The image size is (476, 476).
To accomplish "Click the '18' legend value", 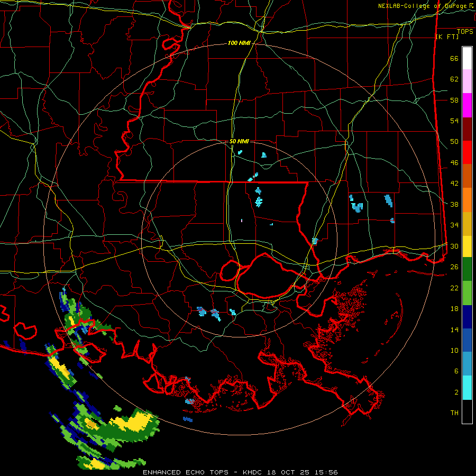I will coord(454,309).
